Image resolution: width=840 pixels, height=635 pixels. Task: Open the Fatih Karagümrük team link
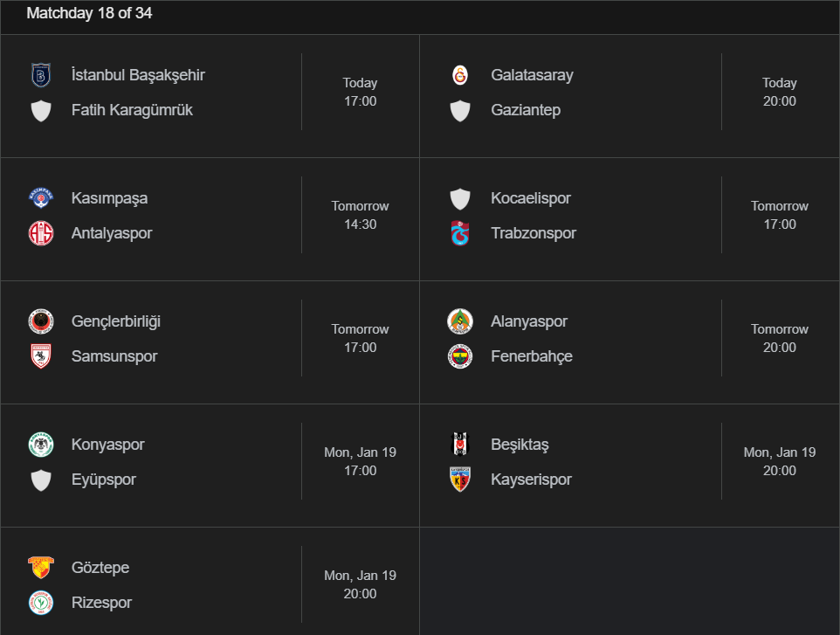click(x=132, y=110)
